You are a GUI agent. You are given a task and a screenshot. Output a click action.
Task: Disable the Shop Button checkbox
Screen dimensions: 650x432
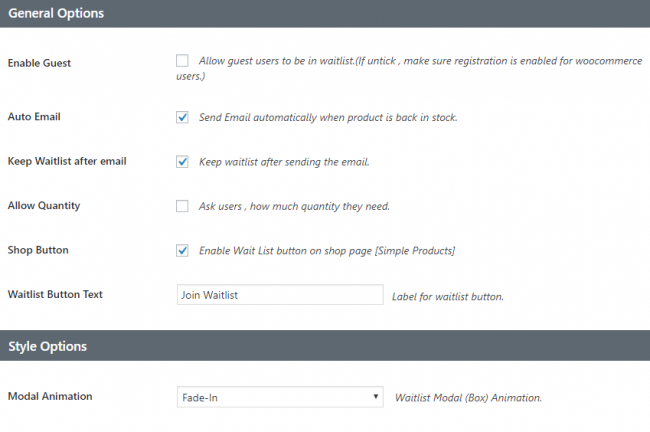click(182, 250)
